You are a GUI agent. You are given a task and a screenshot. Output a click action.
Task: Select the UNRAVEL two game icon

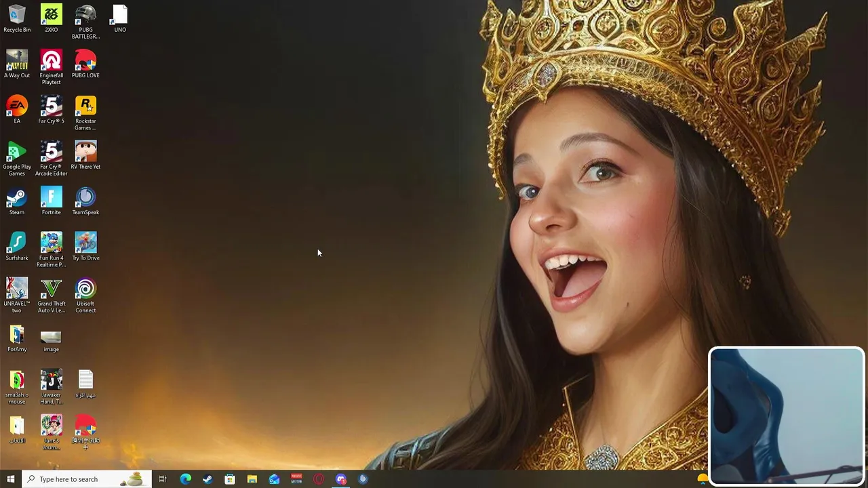(17, 295)
